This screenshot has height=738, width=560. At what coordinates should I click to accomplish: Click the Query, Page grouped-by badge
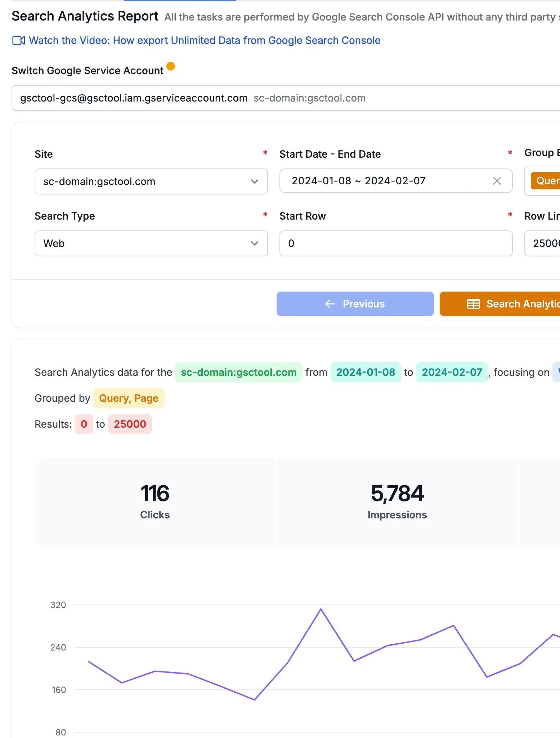click(129, 398)
